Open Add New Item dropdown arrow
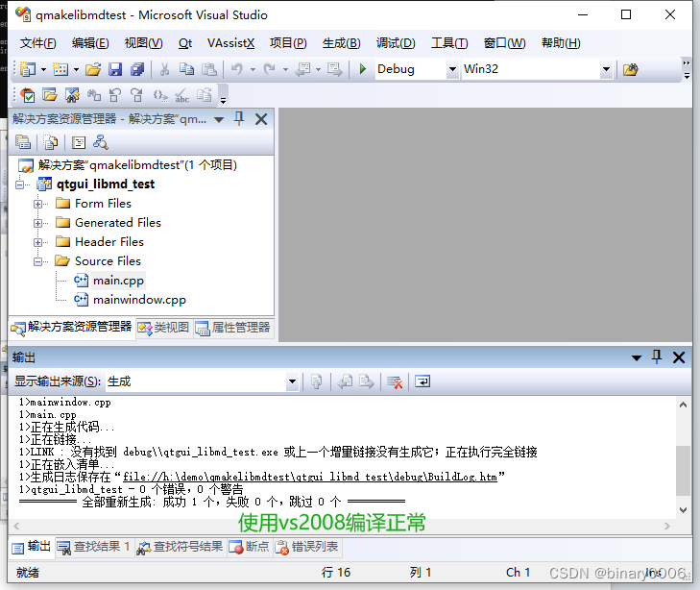Image resolution: width=700 pixels, height=590 pixels. (77, 70)
